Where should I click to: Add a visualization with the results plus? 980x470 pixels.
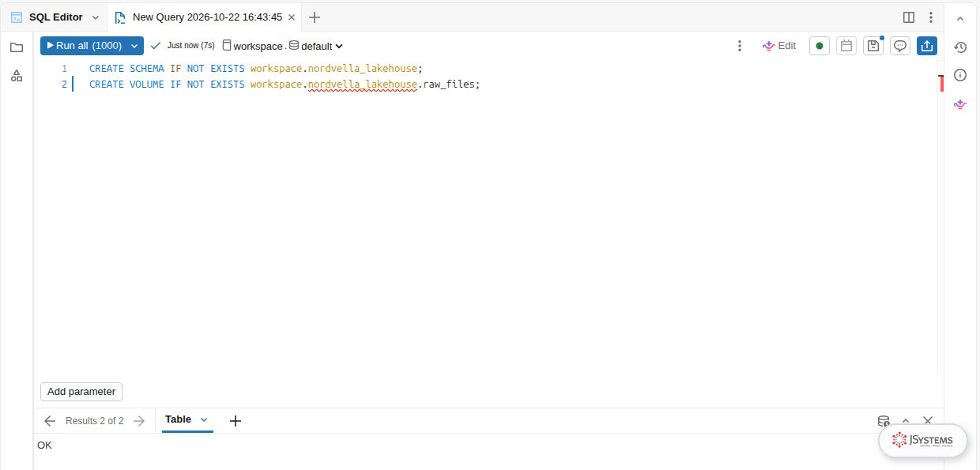pos(235,421)
